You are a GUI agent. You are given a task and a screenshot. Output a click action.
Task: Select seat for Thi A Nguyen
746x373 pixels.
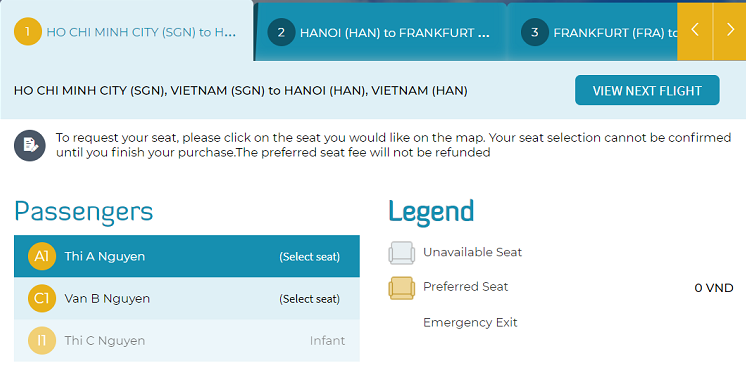pos(309,257)
